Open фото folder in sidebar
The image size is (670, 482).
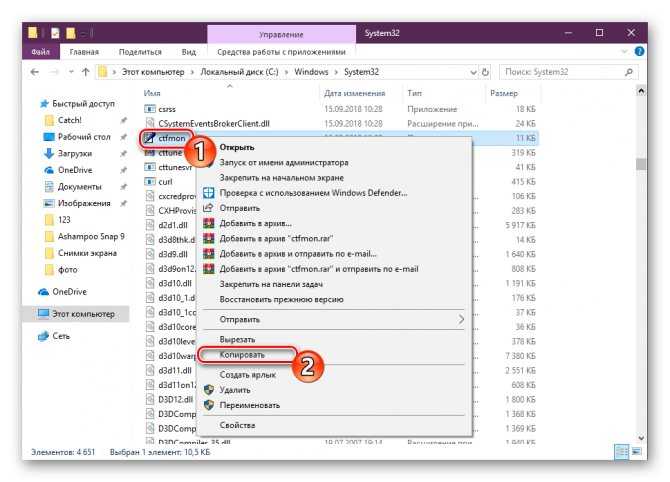[x=68, y=270]
